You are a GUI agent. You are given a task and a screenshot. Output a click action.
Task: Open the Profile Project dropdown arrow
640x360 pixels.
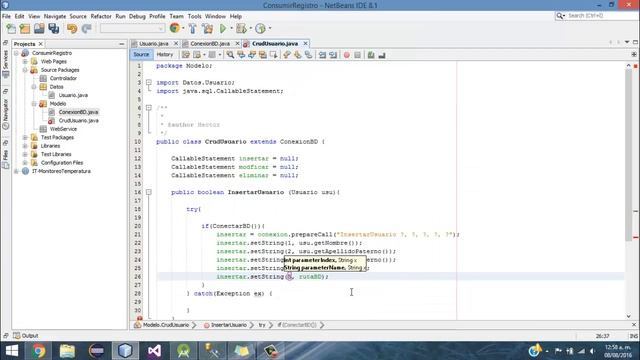click(x=270, y=29)
